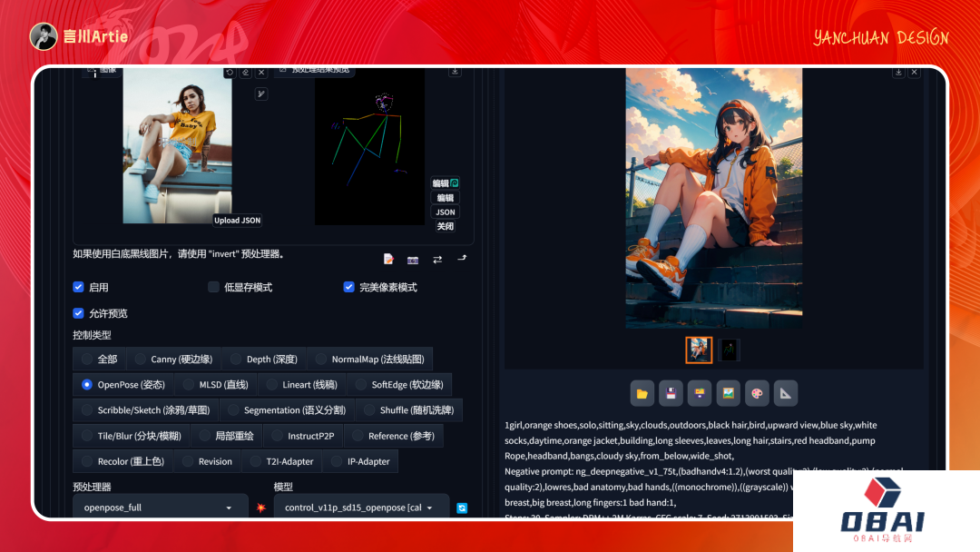Viewport: 980px width, 552px height.
Task: Select the Depth (深度) control type
Action: [264, 359]
